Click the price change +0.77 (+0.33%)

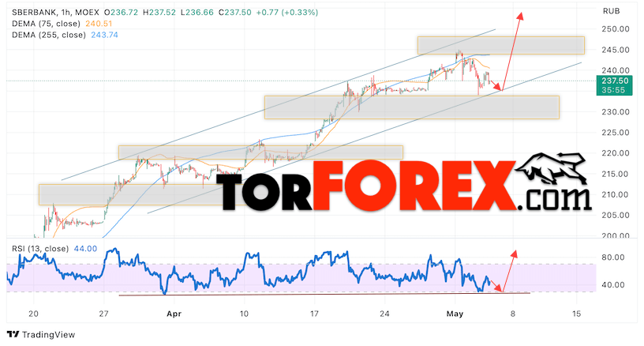coord(287,13)
